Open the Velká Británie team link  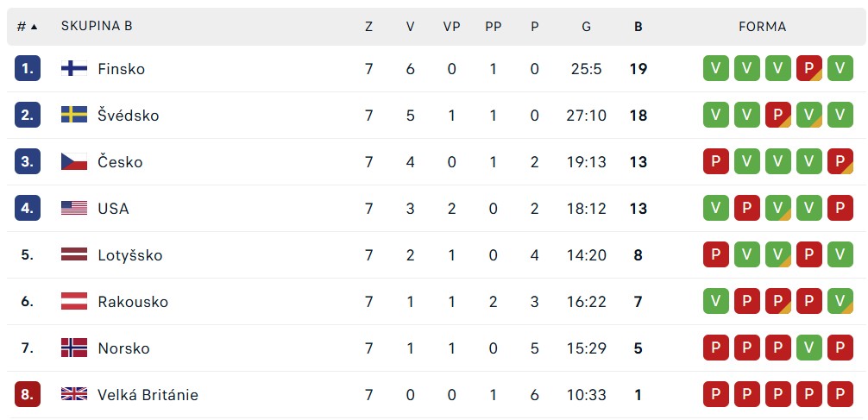[148, 394]
